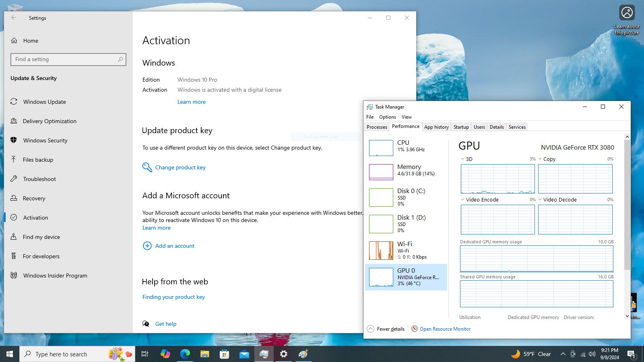
Task: Open the action center notifications icon
Action: [x=631, y=354]
